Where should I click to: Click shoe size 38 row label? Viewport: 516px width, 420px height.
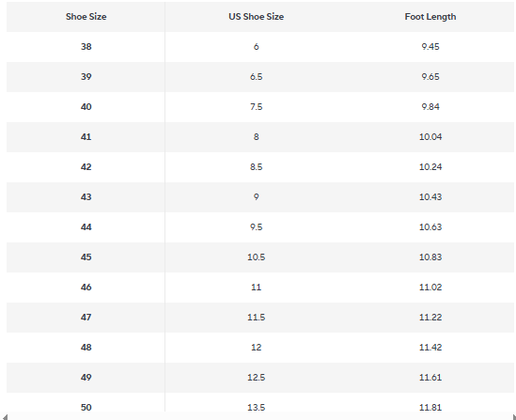pyautogui.click(x=86, y=47)
